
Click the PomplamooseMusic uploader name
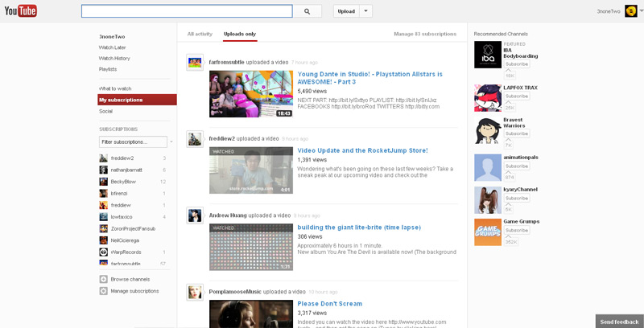click(x=235, y=292)
